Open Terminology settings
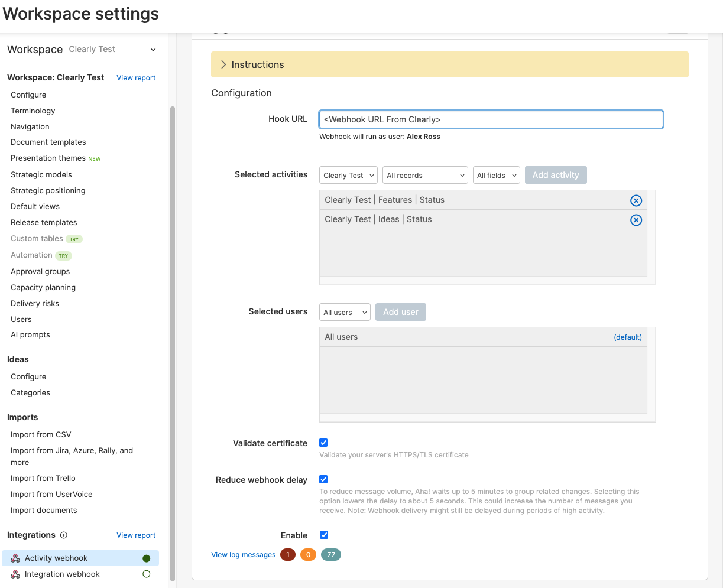The width and height of the screenshot is (723, 588). pos(33,111)
